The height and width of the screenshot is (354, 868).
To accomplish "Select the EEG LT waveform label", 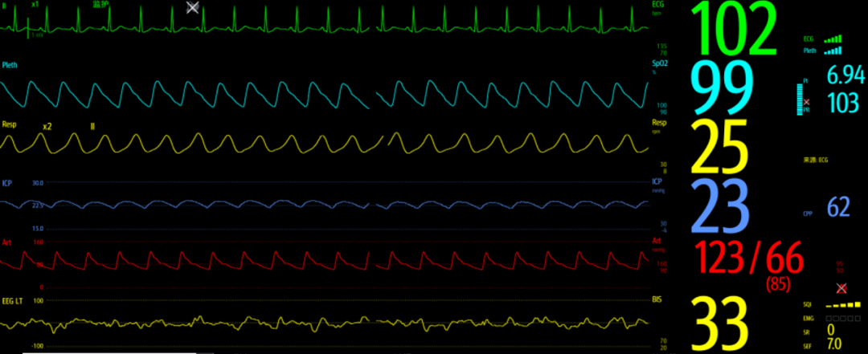I will tap(11, 300).
